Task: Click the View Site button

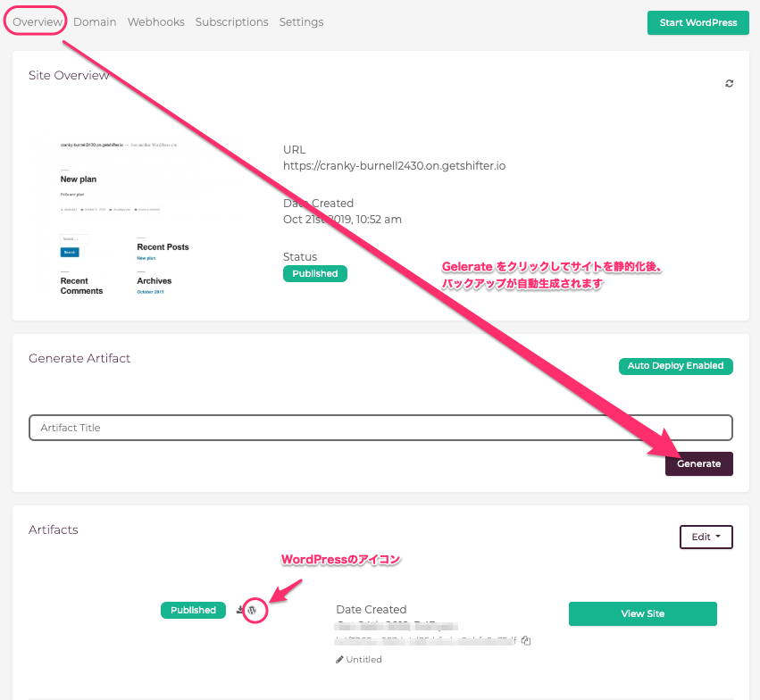Action: pyautogui.click(x=643, y=613)
